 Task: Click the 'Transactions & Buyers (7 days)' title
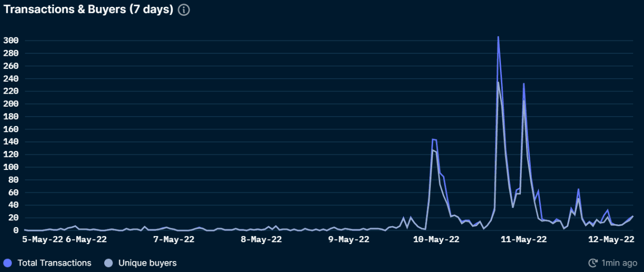[x=89, y=10]
